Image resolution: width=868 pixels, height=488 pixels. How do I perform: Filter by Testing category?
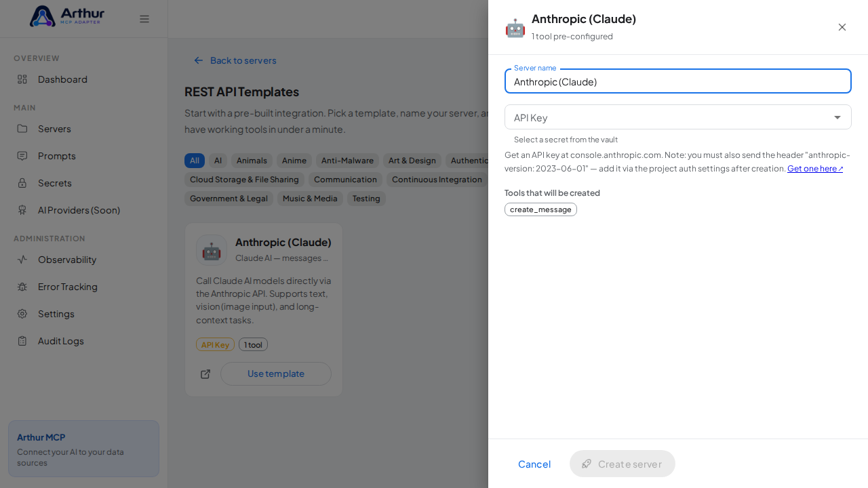pyautogui.click(x=366, y=199)
